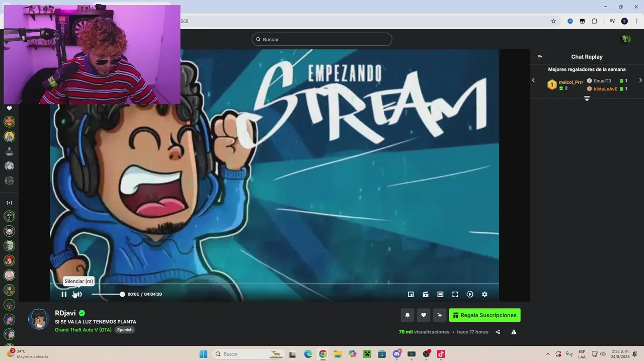Open the blue browser extension icon
Image resolution: width=644 pixels, height=362 pixels.
pyautogui.click(x=570, y=21)
